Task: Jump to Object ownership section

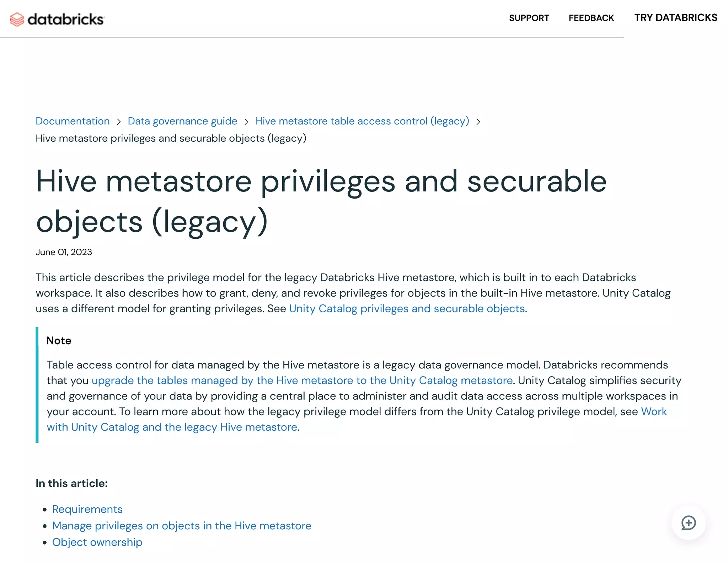Action: point(97,542)
